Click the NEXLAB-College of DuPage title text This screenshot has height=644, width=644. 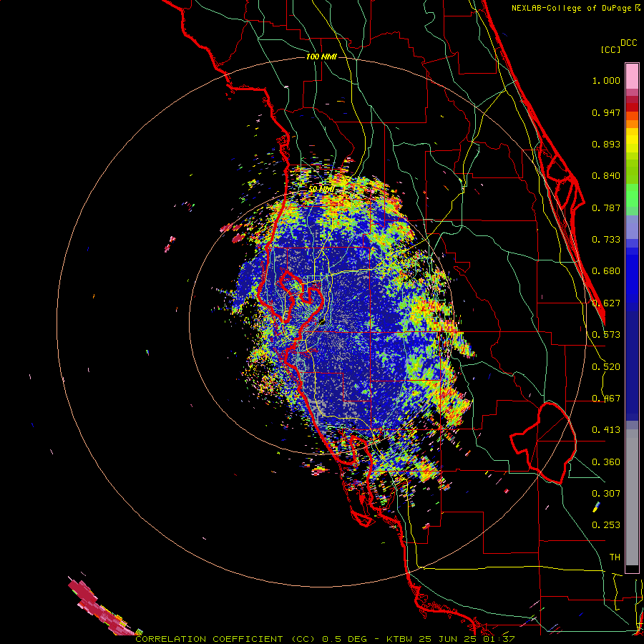click(571, 8)
